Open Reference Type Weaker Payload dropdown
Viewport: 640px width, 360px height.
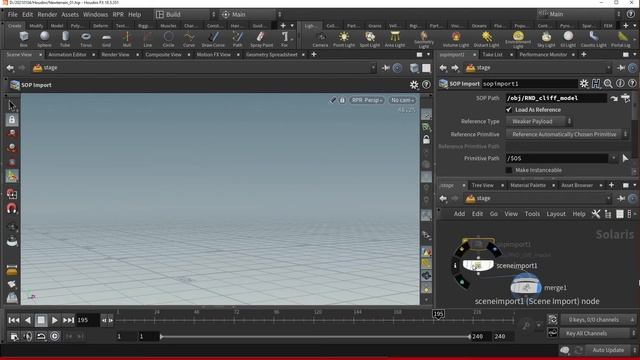(539, 121)
